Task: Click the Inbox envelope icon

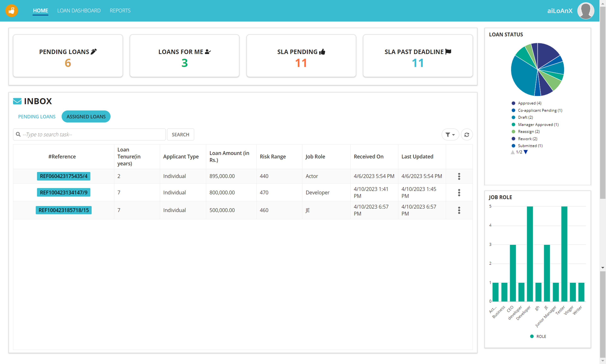Action: (x=17, y=101)
